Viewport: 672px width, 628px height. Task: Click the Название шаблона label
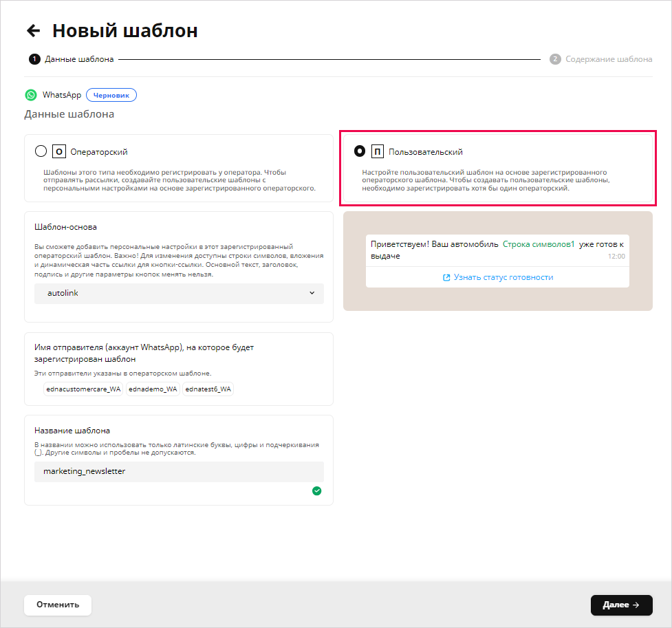[72, 431]
